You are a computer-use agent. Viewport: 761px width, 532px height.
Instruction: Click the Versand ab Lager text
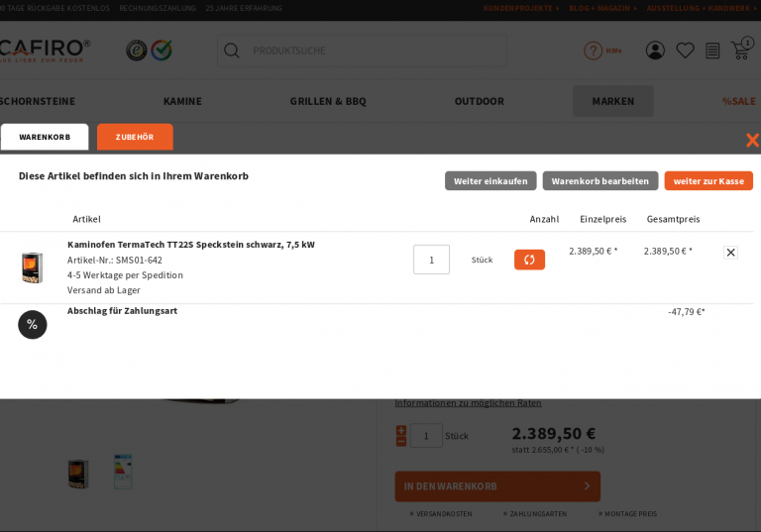coord(104,290)
